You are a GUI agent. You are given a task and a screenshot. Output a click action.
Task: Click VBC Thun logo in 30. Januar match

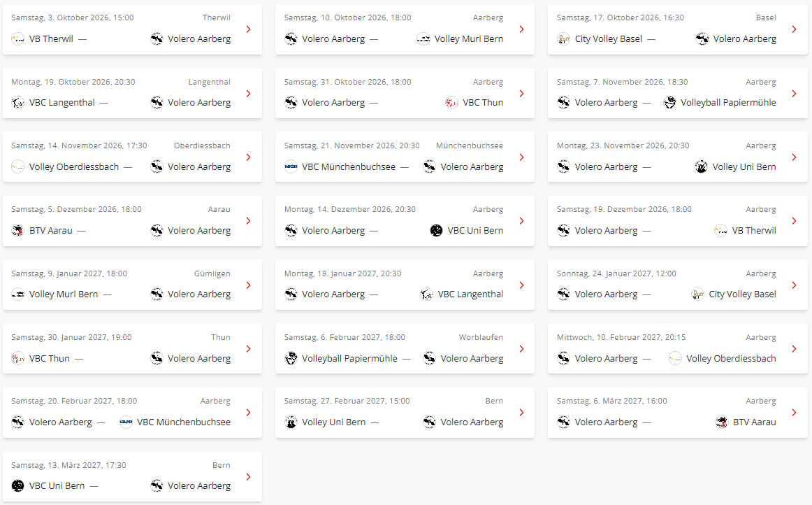[x=18, y=359]
